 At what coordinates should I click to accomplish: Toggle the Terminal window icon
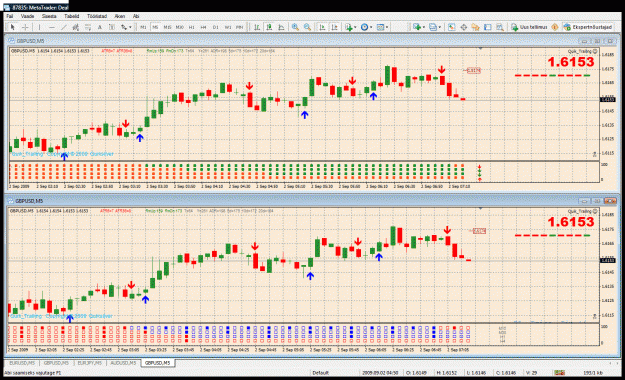click(x=487, y=27)
